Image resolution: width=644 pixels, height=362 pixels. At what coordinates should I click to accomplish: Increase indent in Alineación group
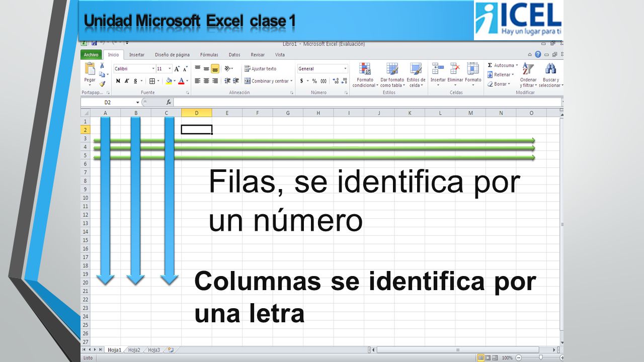[235, 81]
